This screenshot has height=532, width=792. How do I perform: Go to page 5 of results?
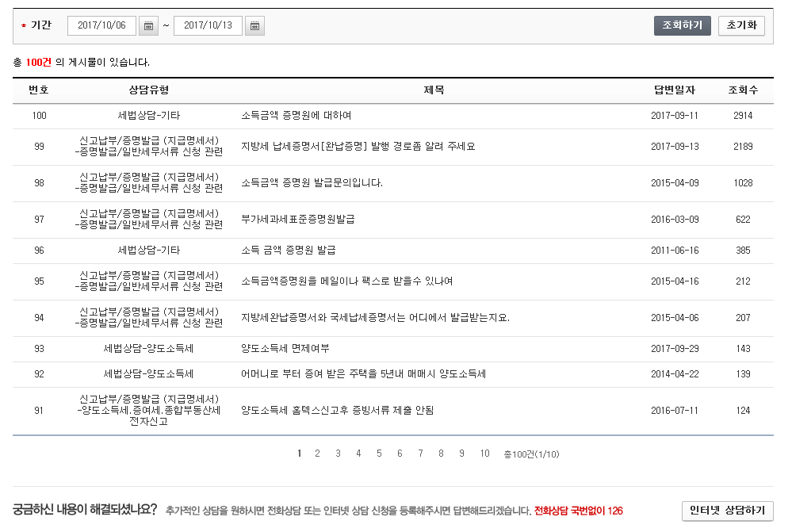(x=379, y=454)
